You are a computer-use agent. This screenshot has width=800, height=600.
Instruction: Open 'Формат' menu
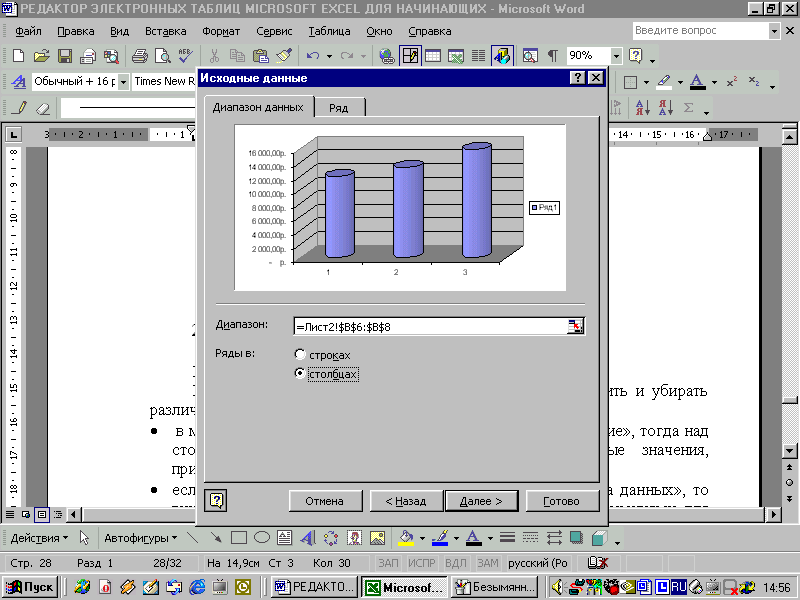click(221, 31)
